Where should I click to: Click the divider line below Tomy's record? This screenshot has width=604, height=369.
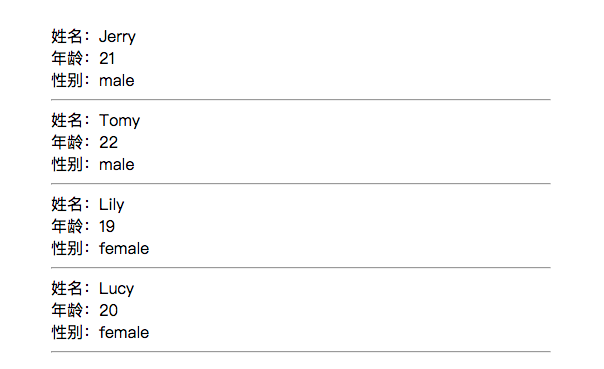click(x=301, y=184)
